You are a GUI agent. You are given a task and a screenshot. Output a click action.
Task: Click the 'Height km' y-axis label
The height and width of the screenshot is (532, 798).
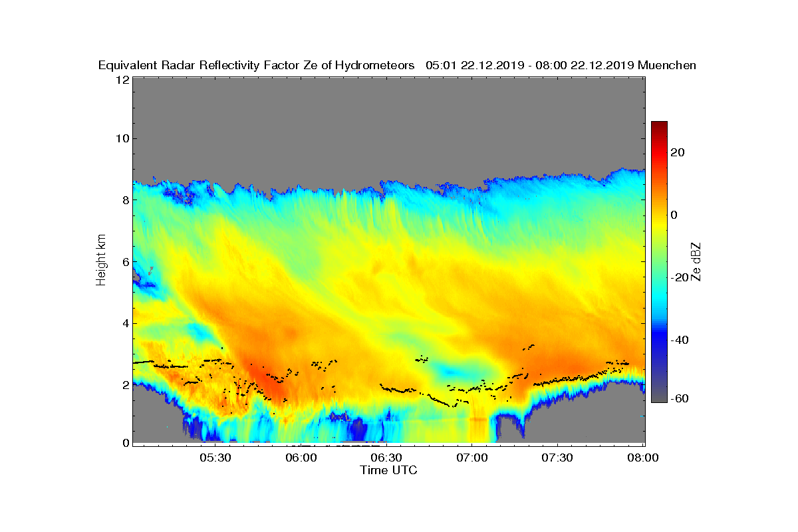click(101, 260)
